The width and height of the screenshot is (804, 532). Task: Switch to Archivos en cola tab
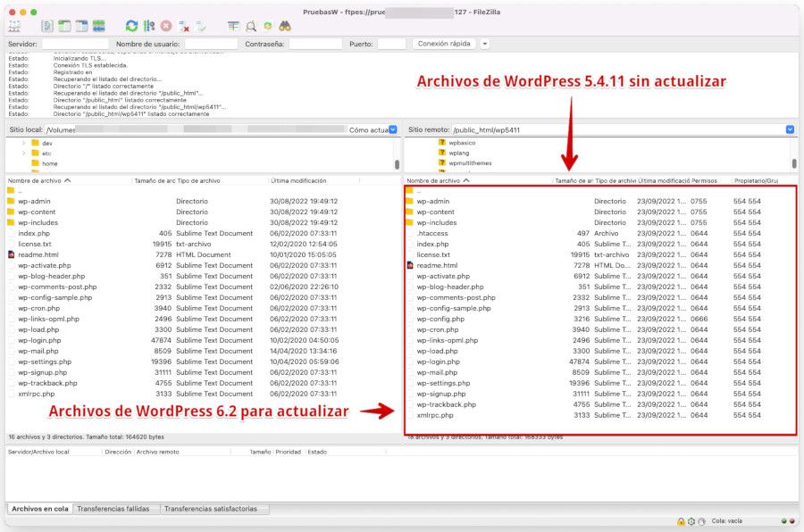pyautogui.click(x=40, y=509)
